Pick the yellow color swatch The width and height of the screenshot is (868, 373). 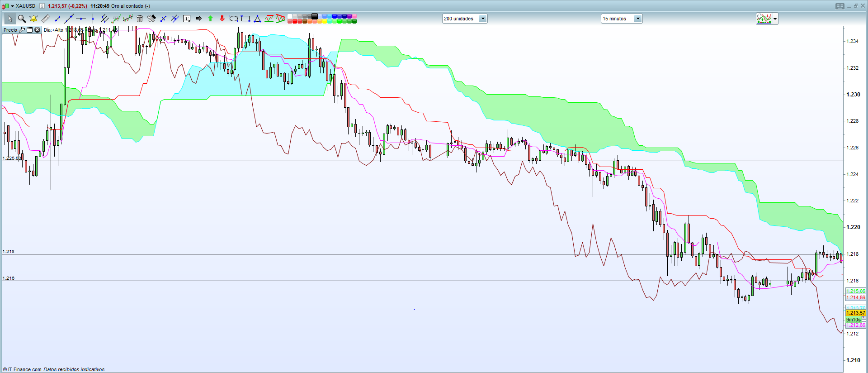(x=325, y=21)
